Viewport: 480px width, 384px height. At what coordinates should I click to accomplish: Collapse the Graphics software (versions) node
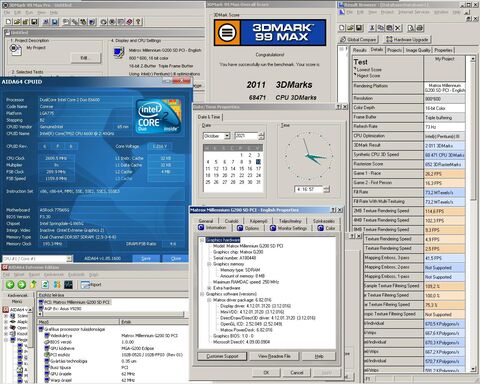[202, 294]
